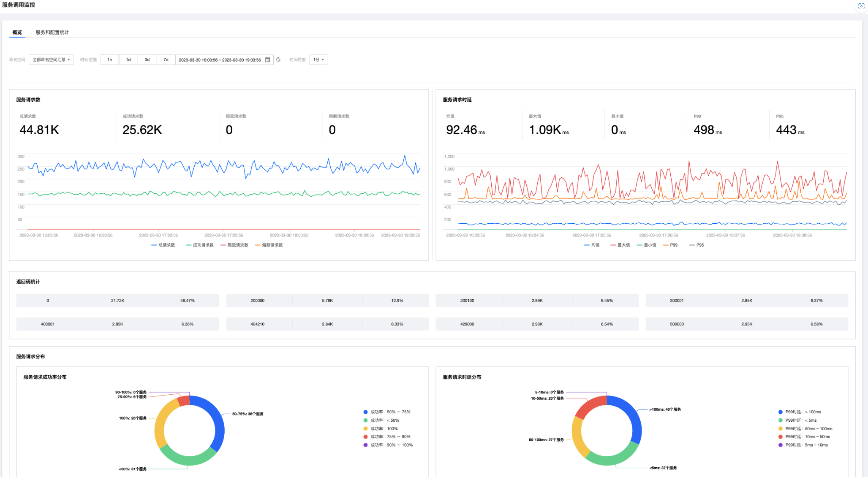The height and width of the screenshot is (477, 868).
Task: Click legend 成功率: < 50% green dot
Action: coord(365,420)
